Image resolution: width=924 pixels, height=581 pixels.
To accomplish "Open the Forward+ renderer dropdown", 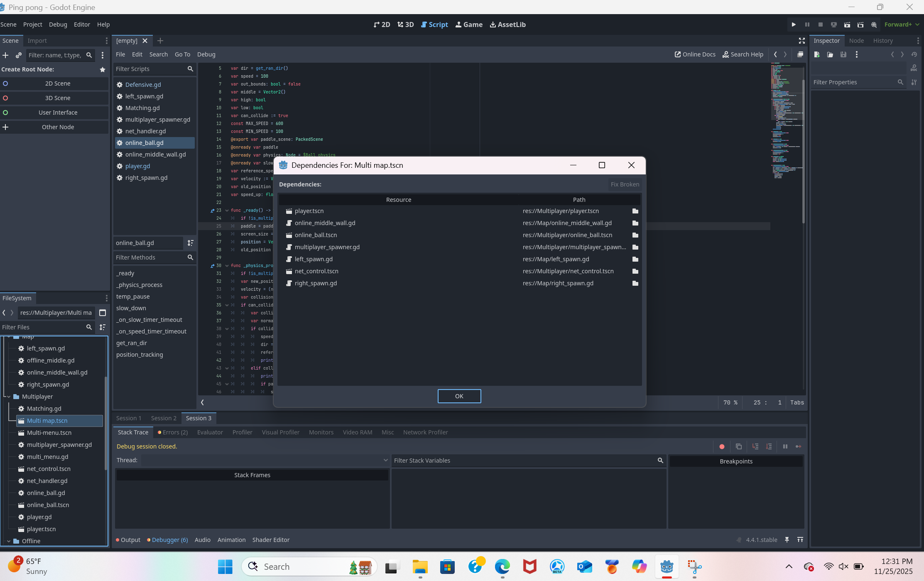I will [901, 25].
